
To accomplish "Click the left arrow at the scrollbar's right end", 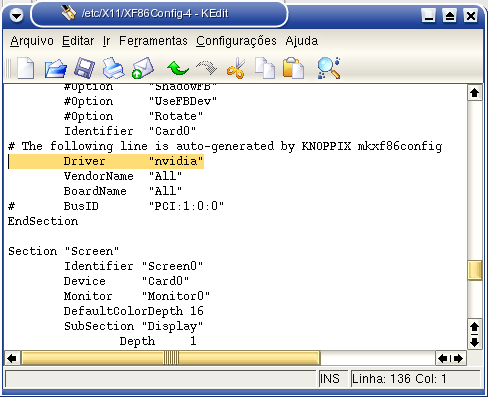I will pyautogui.click(x=443, y=358).
